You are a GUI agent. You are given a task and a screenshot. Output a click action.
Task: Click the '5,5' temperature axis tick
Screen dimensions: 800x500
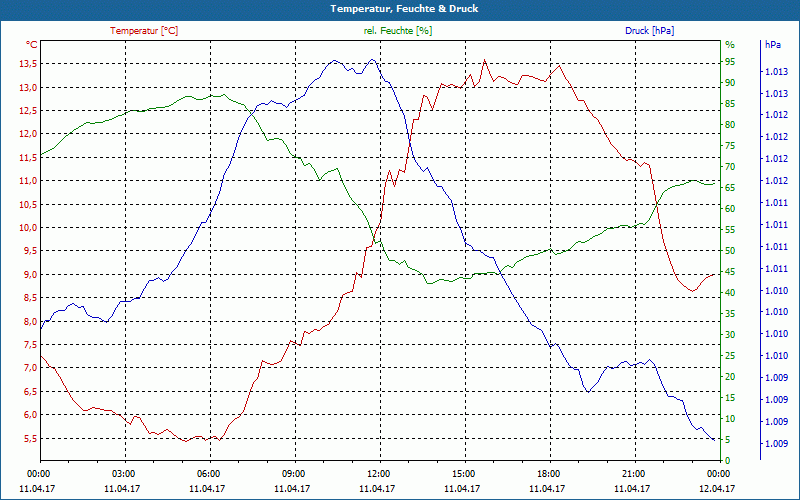[30, 438]
